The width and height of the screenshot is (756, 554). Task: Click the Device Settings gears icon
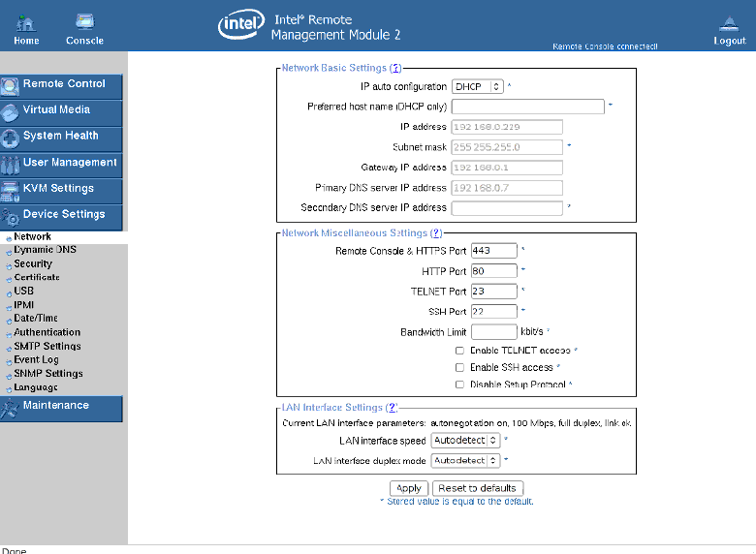(x=10, y=217)
